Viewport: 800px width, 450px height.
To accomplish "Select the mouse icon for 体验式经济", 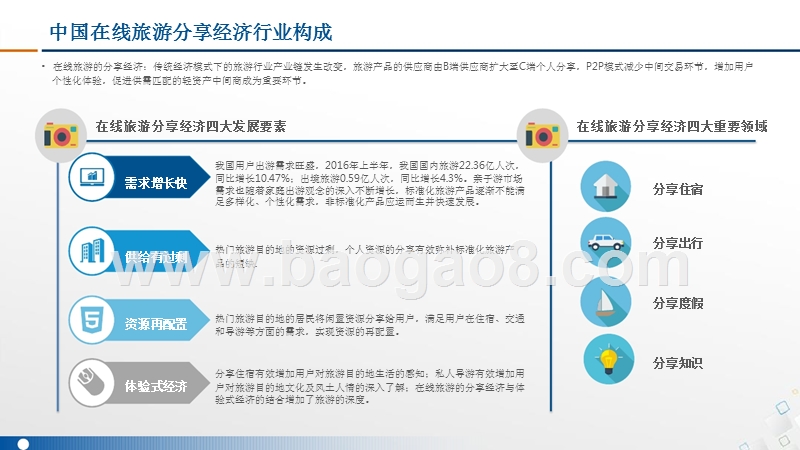I will click(91, 383).
